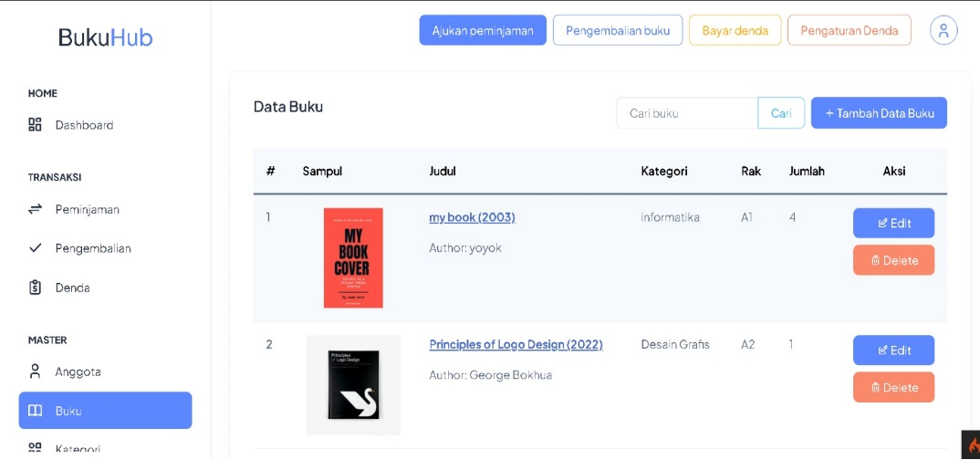Click the Pengembalian buku button

coord(618,31)
